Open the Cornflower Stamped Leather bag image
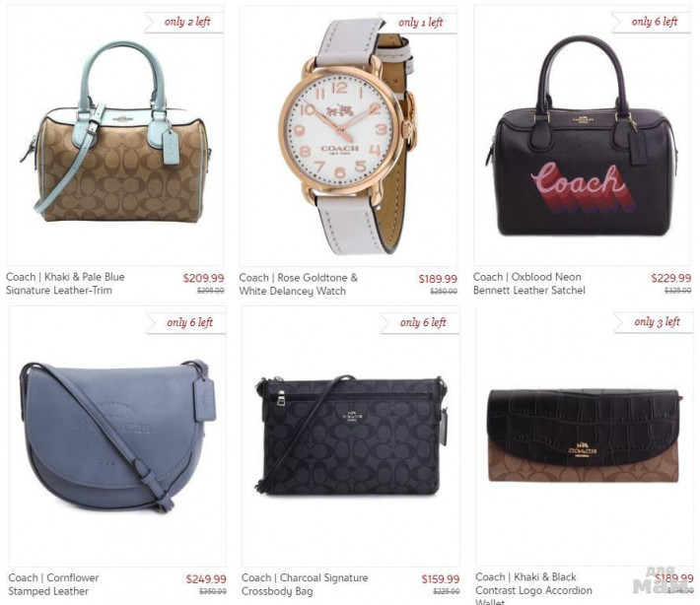The image size is (700, 605). pos(117,437)
